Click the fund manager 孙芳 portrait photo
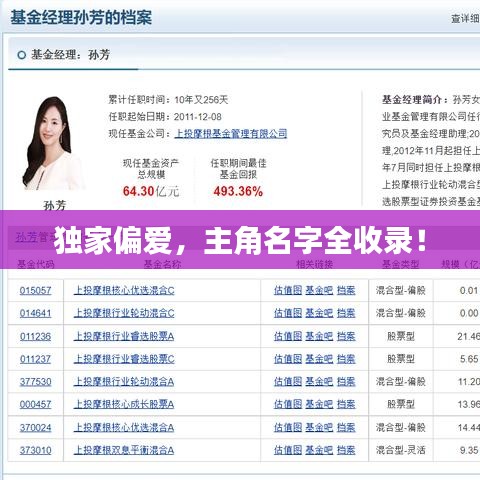 53,143
